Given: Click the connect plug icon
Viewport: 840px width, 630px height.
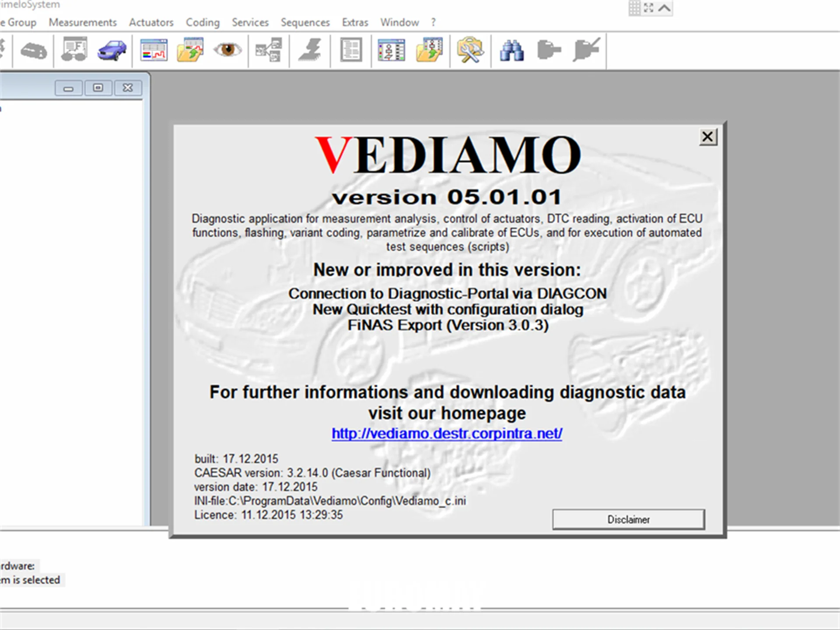Looking at the screenshot, I should coord(549,49).
